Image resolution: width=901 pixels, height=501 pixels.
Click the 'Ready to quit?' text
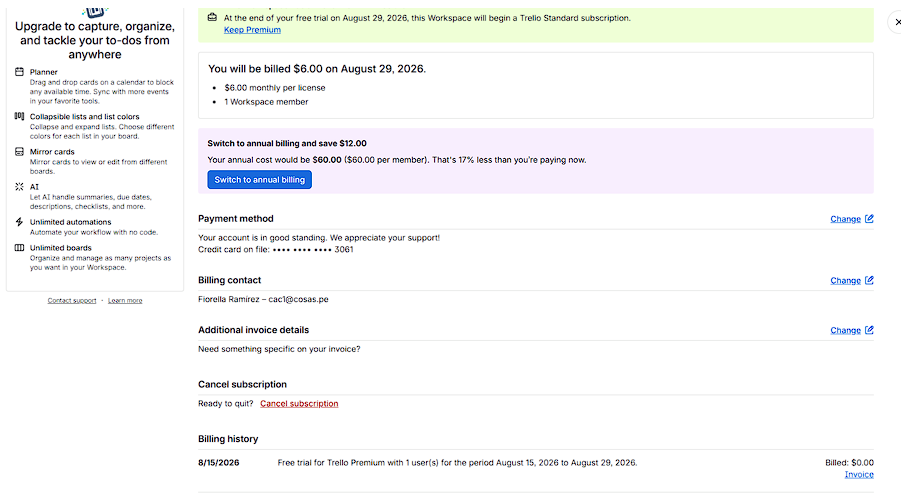pyautogui.click(x=226, y=403)
